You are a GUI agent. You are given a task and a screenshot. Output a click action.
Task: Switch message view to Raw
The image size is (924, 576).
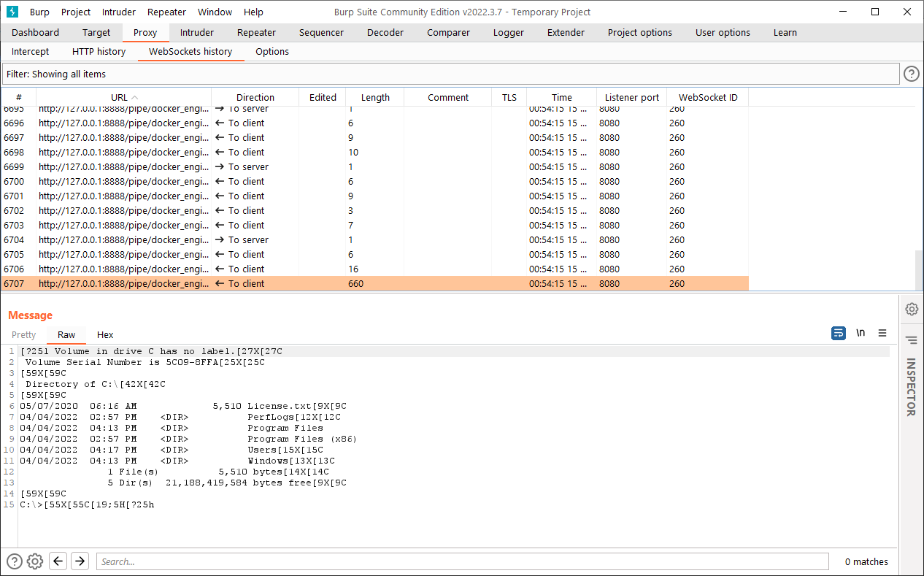(x=66, y=334)
